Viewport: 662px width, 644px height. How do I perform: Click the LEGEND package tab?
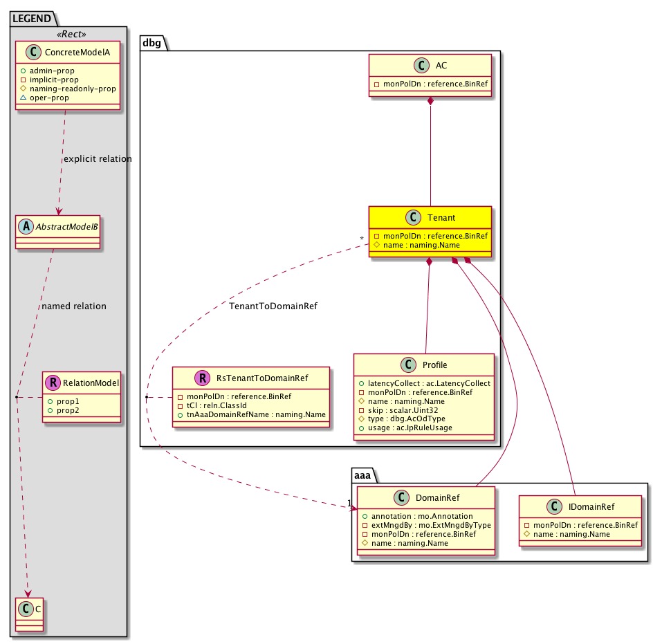click(x=30, y=19)
